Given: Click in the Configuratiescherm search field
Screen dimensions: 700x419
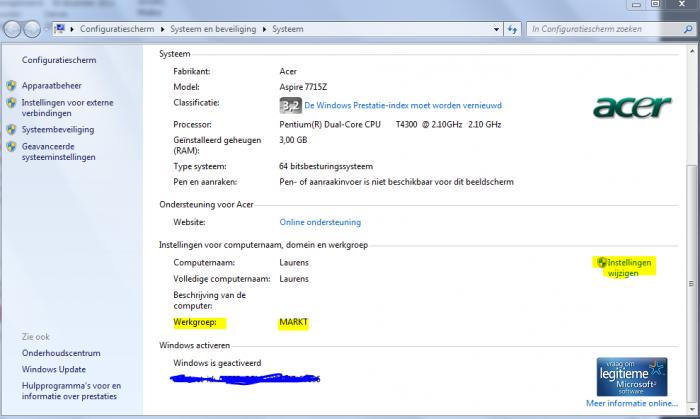Looking at the screenshot, I should point(603,29).
